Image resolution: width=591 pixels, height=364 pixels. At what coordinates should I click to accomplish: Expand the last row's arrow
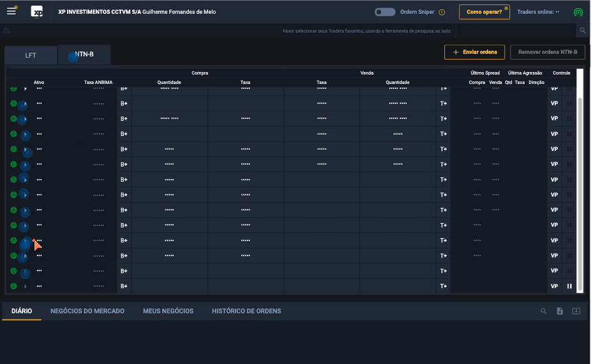pos(26,286)
